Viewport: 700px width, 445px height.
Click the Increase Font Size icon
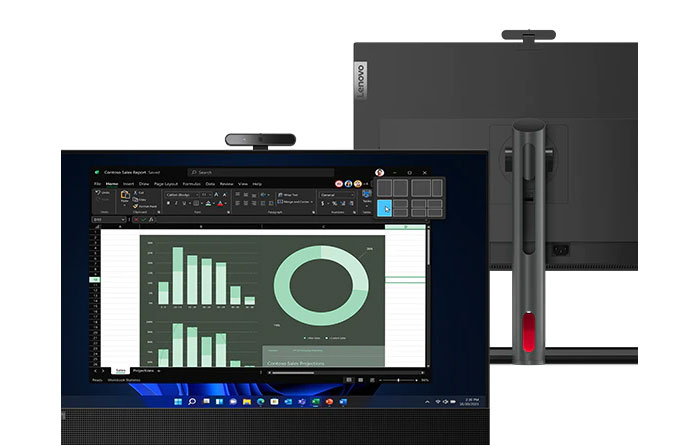pyautogui.click(x=216, y=195)
